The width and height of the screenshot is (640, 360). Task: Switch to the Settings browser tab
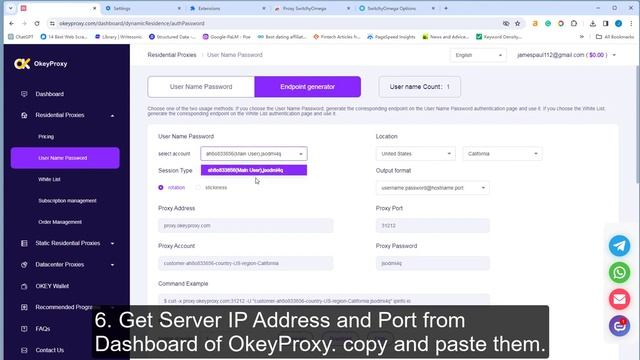pos(143,8)
